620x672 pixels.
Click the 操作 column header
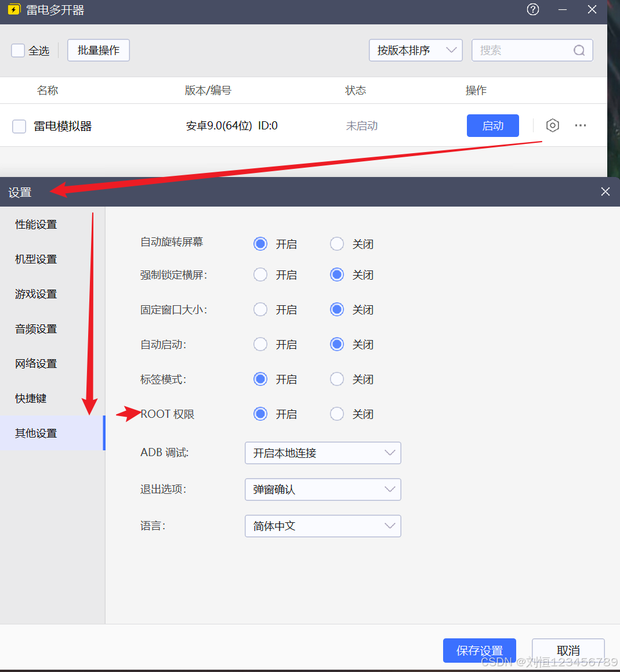coord(476,91)
